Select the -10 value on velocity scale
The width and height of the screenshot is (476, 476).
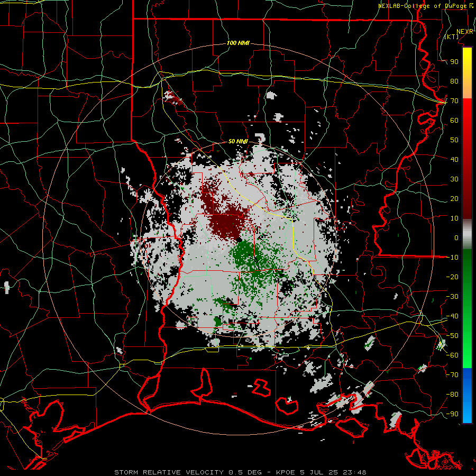[452, 258]
